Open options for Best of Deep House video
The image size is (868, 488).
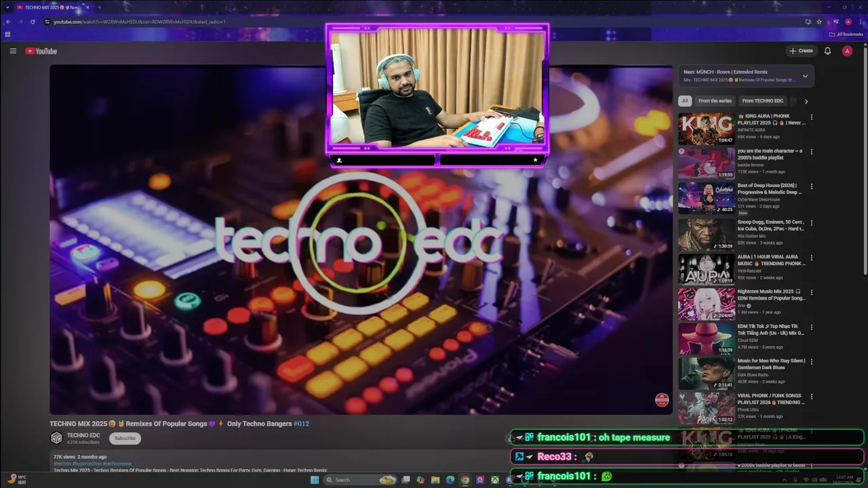pos(811,186)
